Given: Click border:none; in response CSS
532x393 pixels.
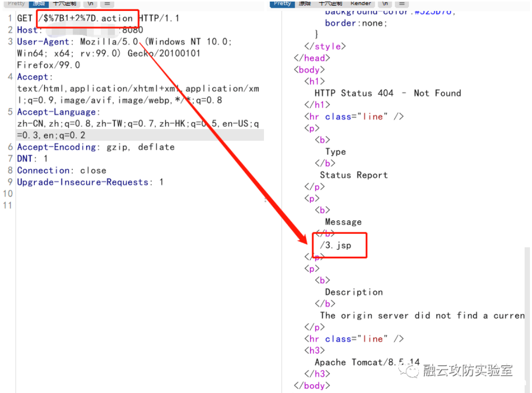Looking at the screenshot, I should point(356,23).
